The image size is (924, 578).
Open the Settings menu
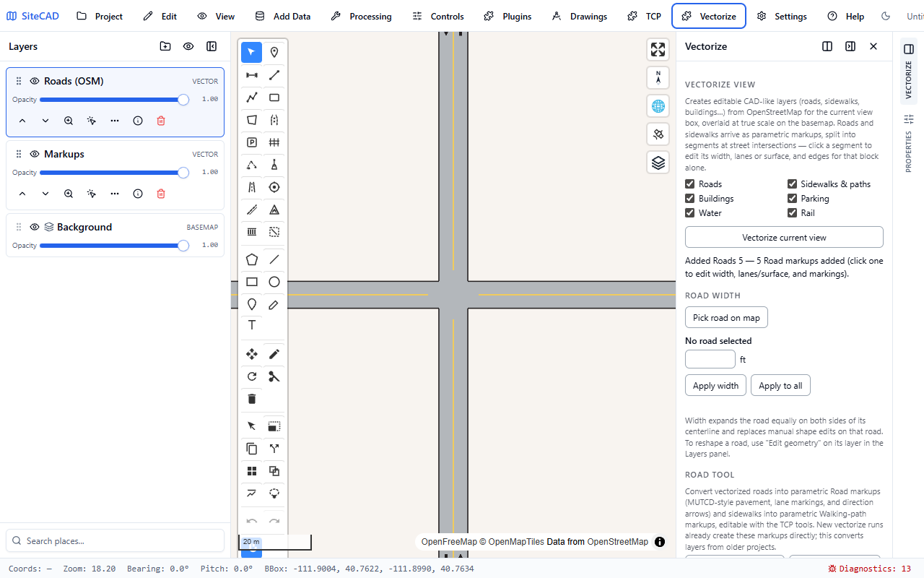(782, 16)
